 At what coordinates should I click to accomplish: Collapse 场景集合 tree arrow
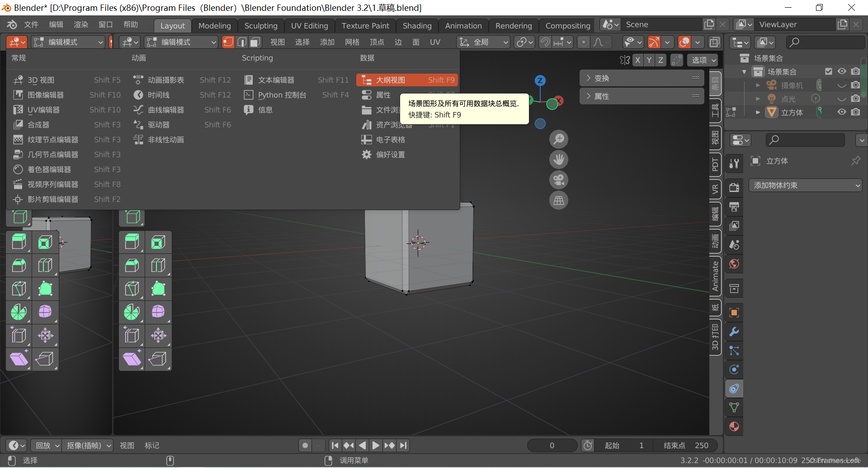pos(744,72)
